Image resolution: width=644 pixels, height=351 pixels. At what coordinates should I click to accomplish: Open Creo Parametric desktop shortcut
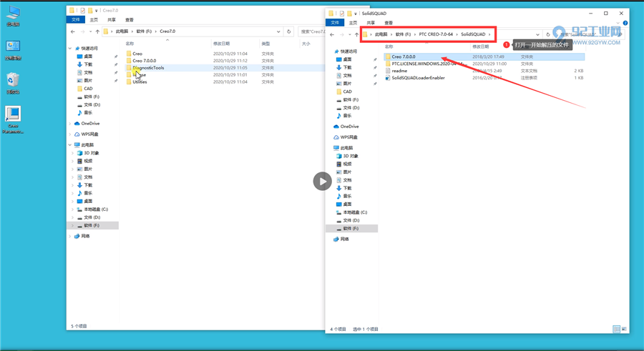coord(13,119)
